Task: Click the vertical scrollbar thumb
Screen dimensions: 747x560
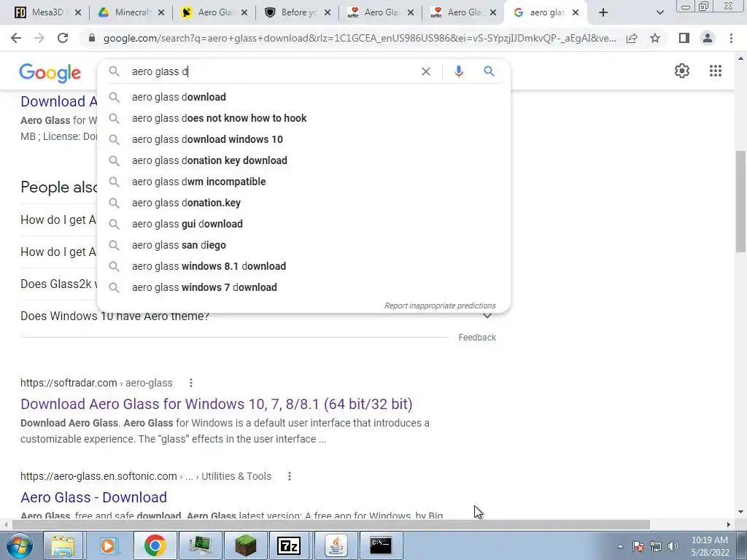Action: pyautogui.click(x=740, y=201)
